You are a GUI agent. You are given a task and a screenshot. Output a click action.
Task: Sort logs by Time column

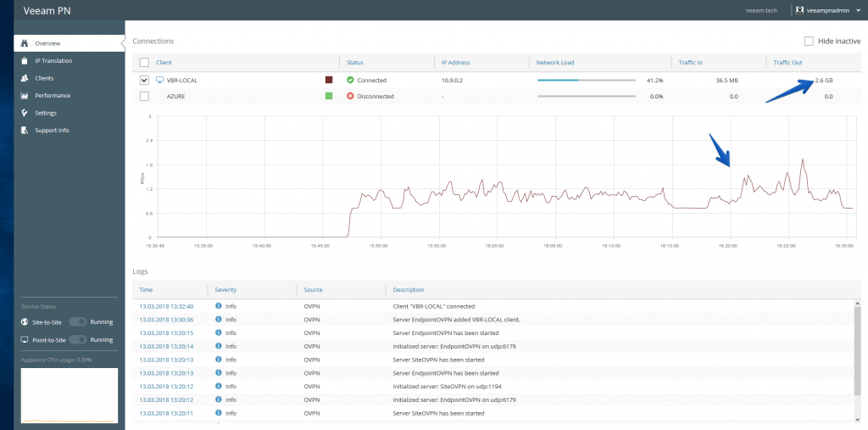click(x=146, y=290)
